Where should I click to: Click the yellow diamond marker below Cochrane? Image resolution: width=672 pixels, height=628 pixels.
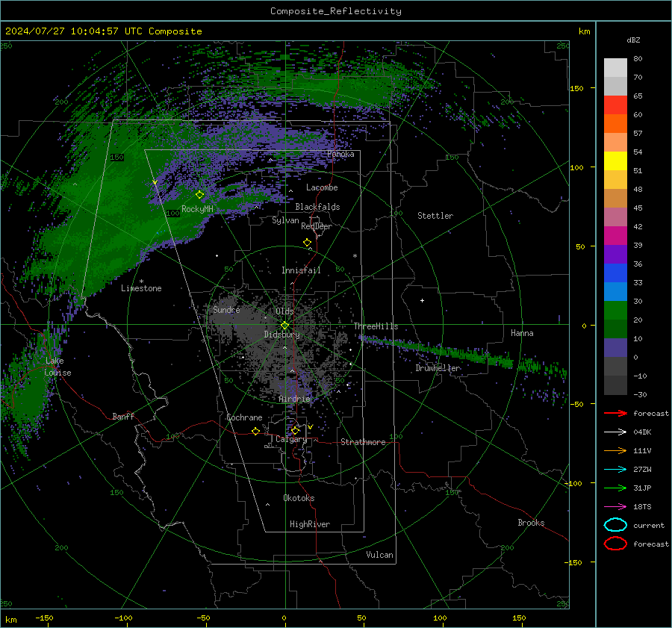(x=256, y=432)
